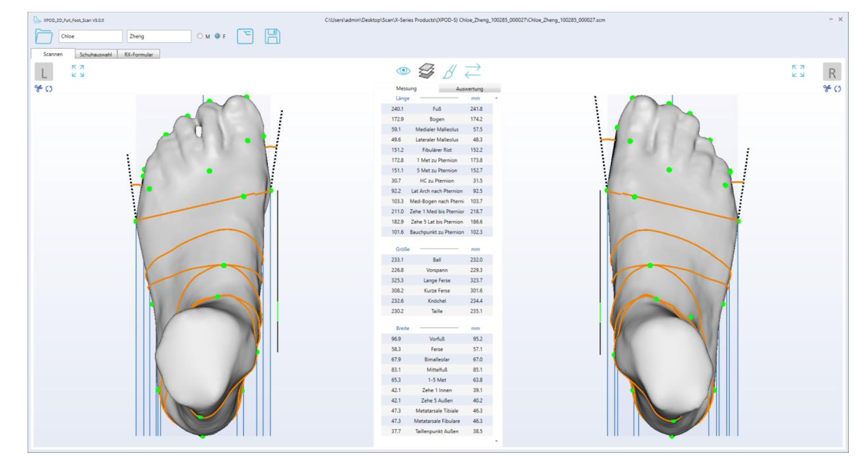Toggle the eye visibility icon
Image resolution: width=868 pixels, height=467 pixels.
click(x=403, y=71)
